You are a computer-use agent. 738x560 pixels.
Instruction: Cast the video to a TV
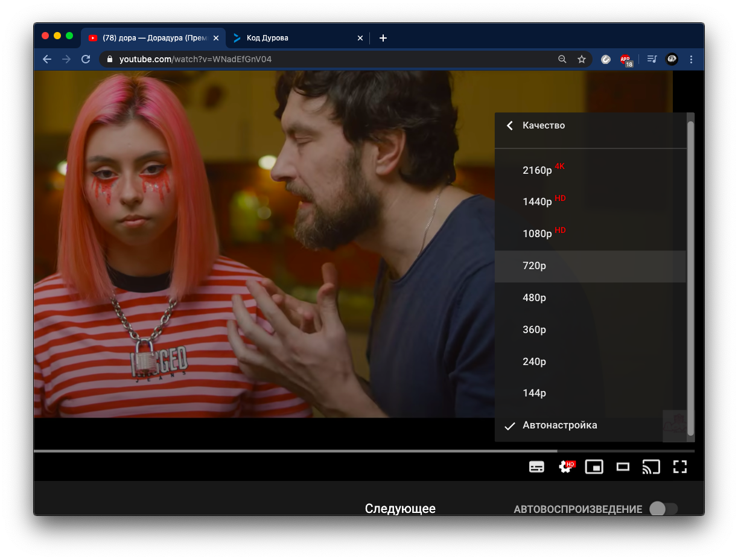[x=651, y=466]
